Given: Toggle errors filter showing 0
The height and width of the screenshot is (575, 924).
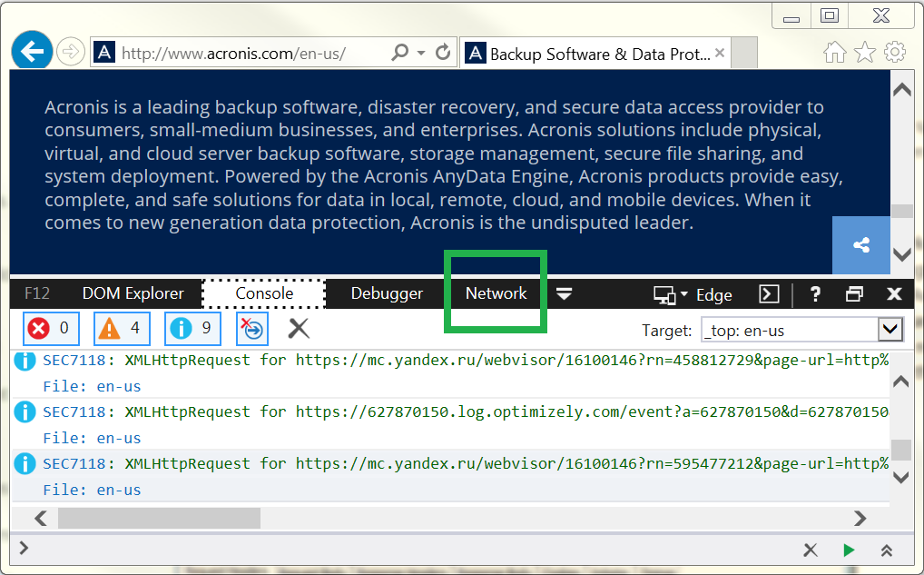Looking at the screenshot, I should (x=51, y=329).
